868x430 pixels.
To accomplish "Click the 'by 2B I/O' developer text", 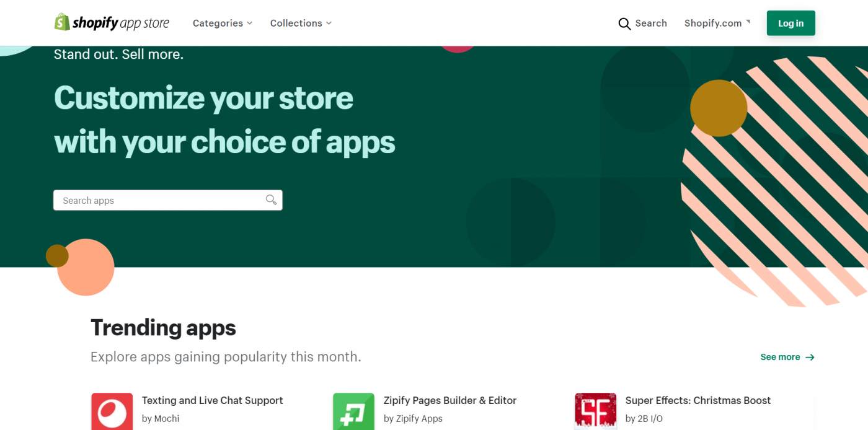I will [x=644, y=419].
